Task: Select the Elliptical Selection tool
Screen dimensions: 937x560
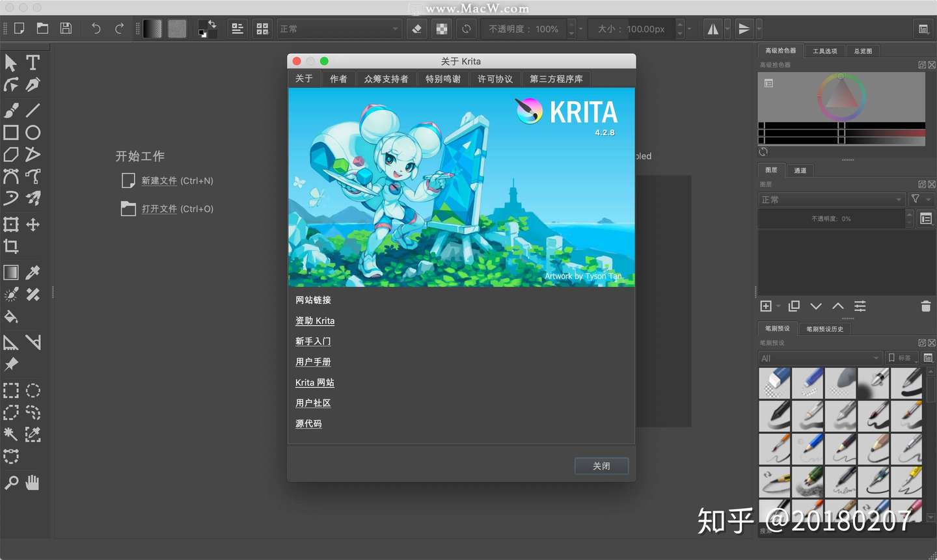Action: click(33, 390)
